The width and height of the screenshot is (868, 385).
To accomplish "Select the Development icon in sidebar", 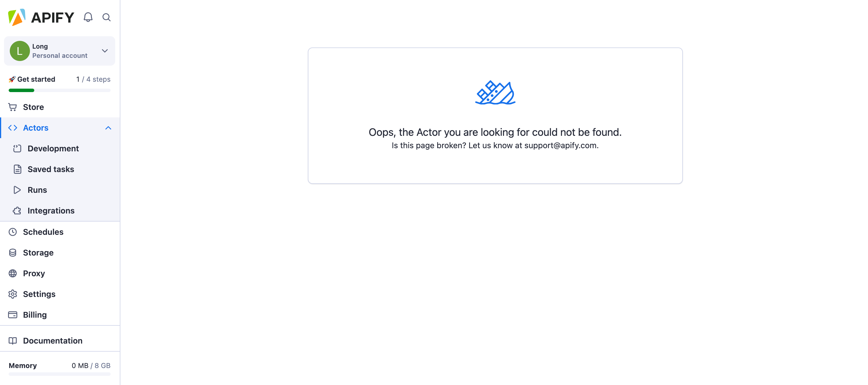I will [x=17, y=148].
